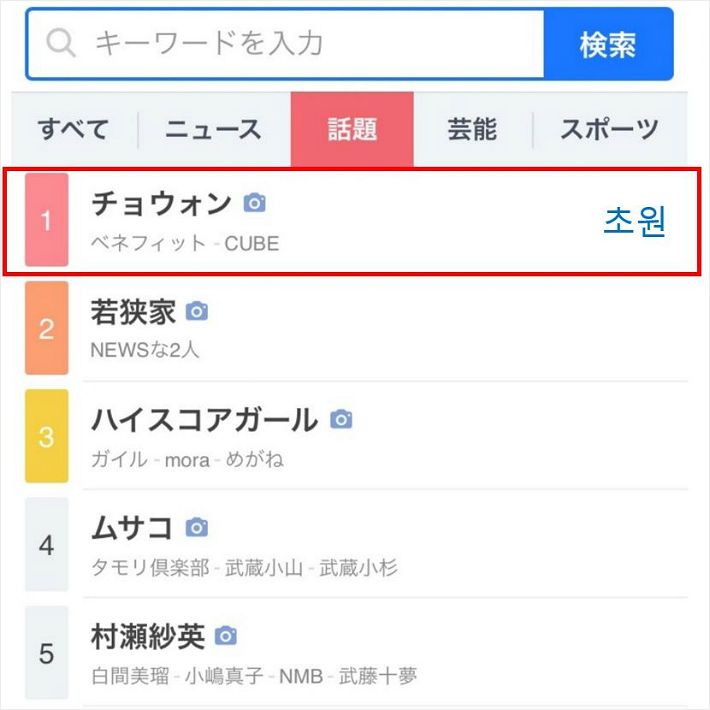Open the ムサコ trending keyword

(x=132, y=528)
